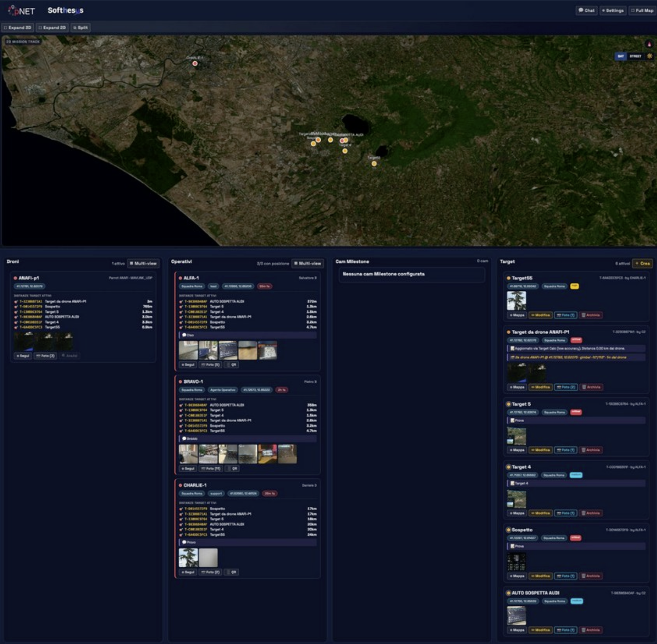The image size is (657, 644).
Task: Open Foto (2) on CHARLIE-1 card
Action: (210, 572)
